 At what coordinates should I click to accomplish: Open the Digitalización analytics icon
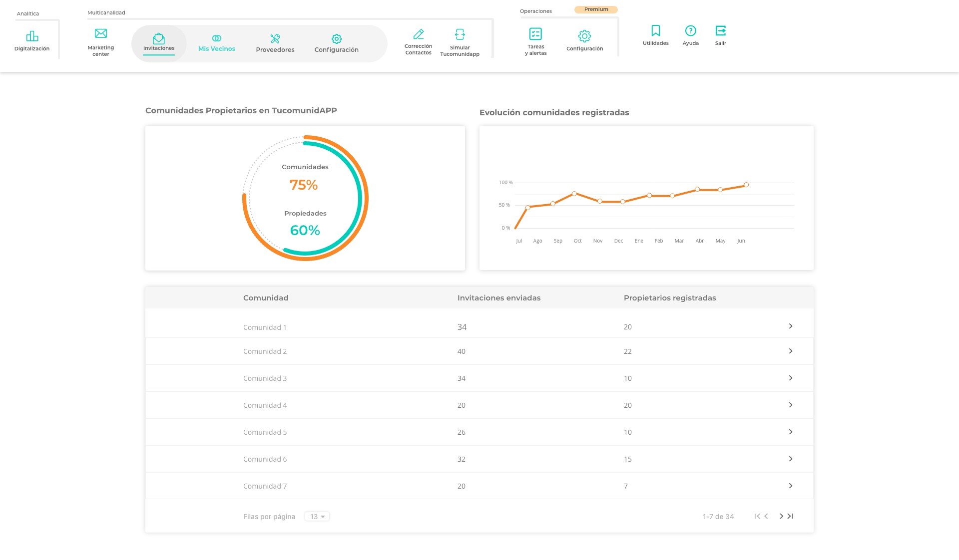tap(32, 36)
